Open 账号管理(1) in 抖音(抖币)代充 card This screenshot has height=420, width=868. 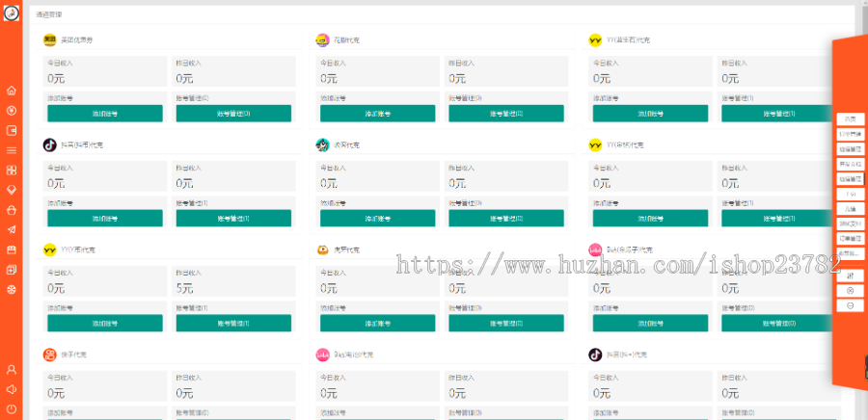[233, 219]
